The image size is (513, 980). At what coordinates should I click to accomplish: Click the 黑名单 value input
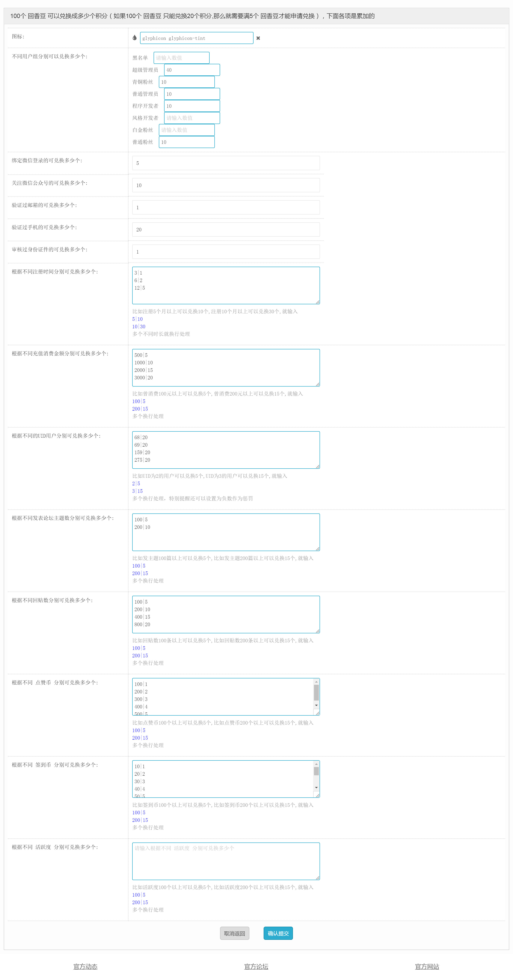pyautogui.click(x=181, y=58)
